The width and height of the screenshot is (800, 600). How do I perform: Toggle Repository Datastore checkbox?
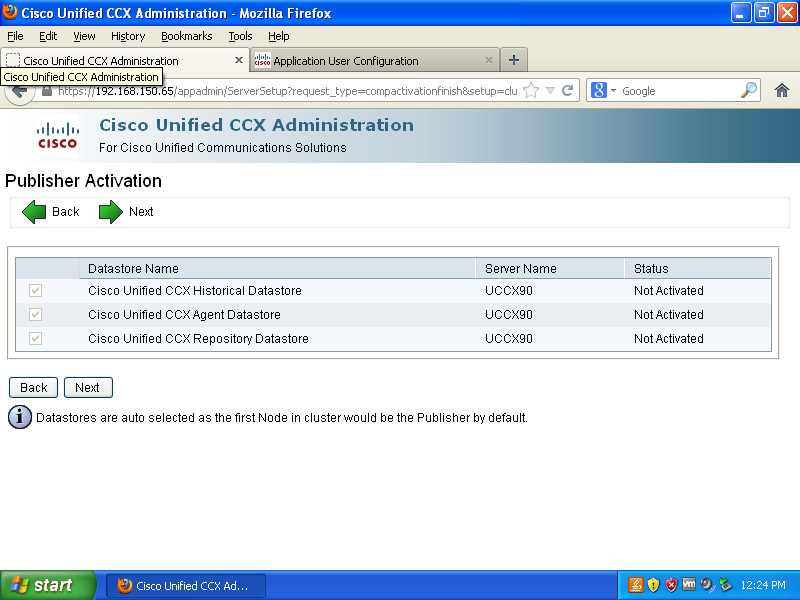pos(35,339)
